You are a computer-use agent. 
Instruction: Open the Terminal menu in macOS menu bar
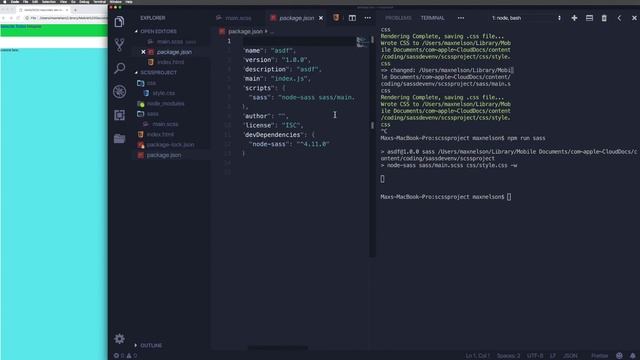coord(99,2)
